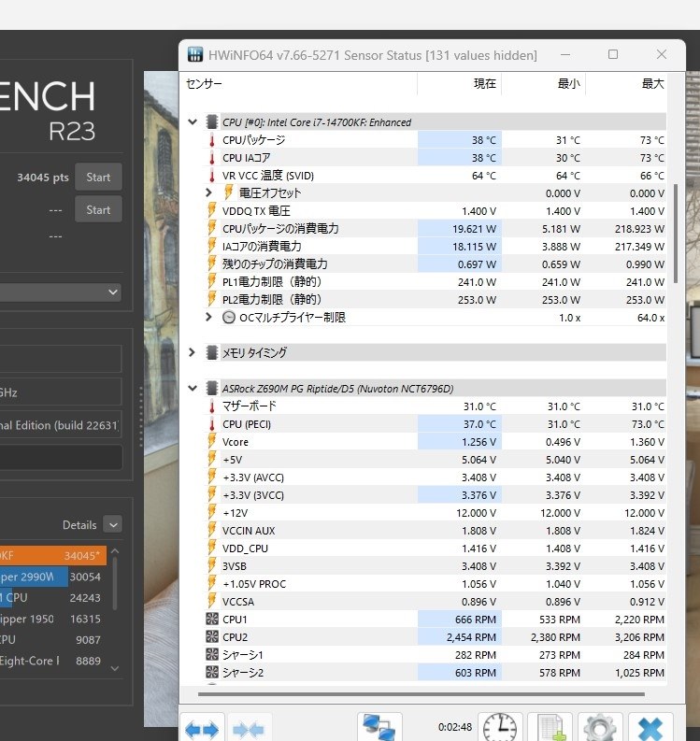700x741 pixels.
Task: Click fan icon beside CPU1
Action: click(212, 620)
